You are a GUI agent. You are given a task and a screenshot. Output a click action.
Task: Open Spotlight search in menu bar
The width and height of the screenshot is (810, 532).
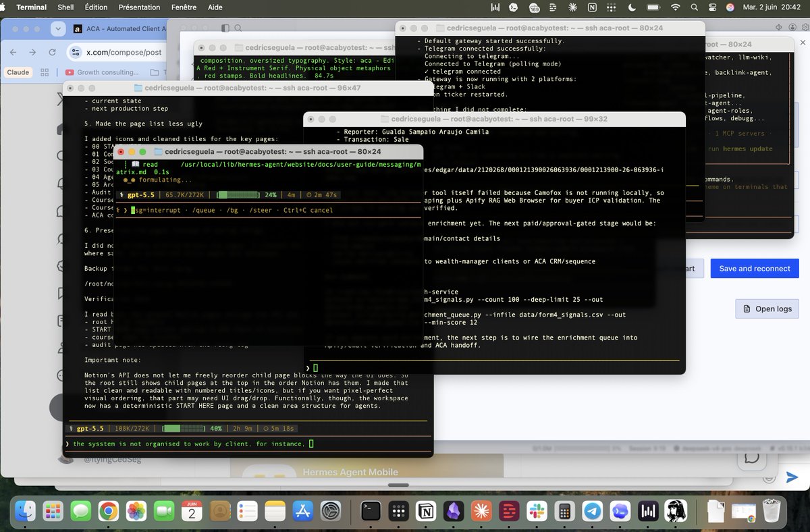(695, 7)
